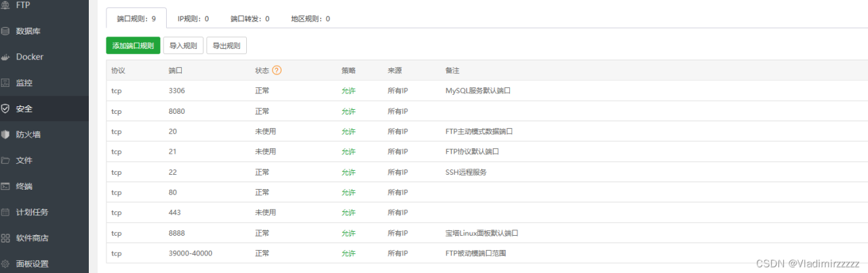
Task: Click 允许 in the 39000-40000 row
Action: 349,253
